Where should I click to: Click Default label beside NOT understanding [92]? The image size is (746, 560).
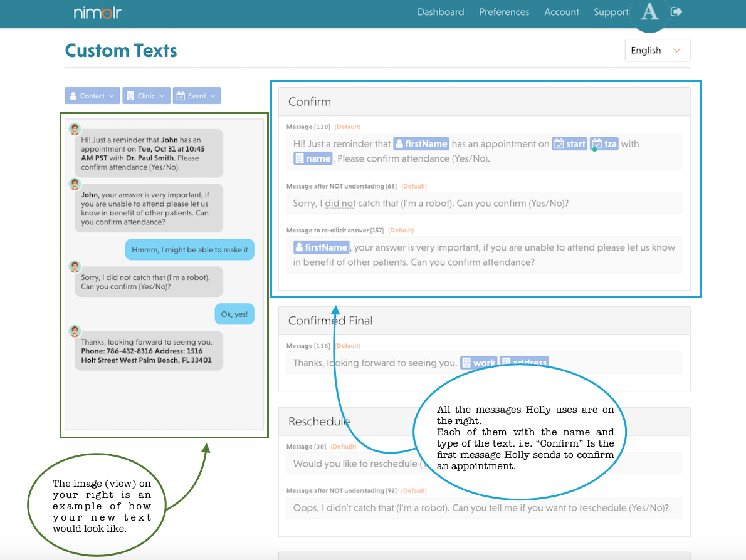click(x=414, y=491)
